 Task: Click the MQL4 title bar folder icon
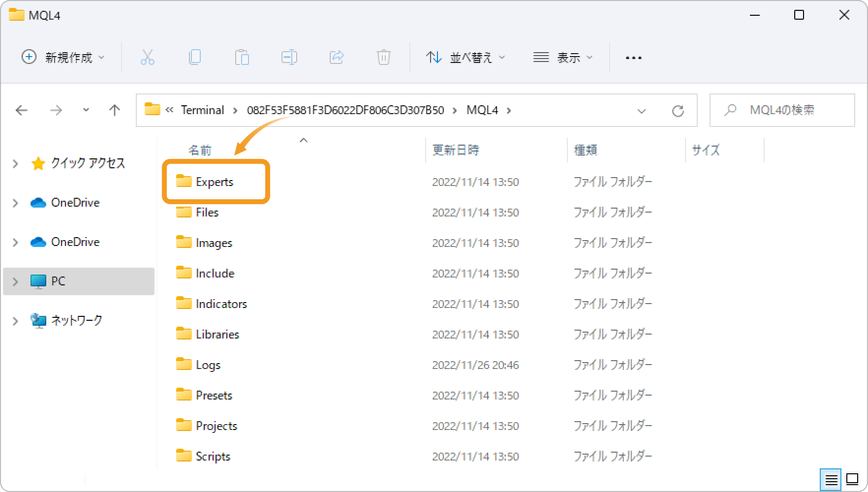point(17,15)
